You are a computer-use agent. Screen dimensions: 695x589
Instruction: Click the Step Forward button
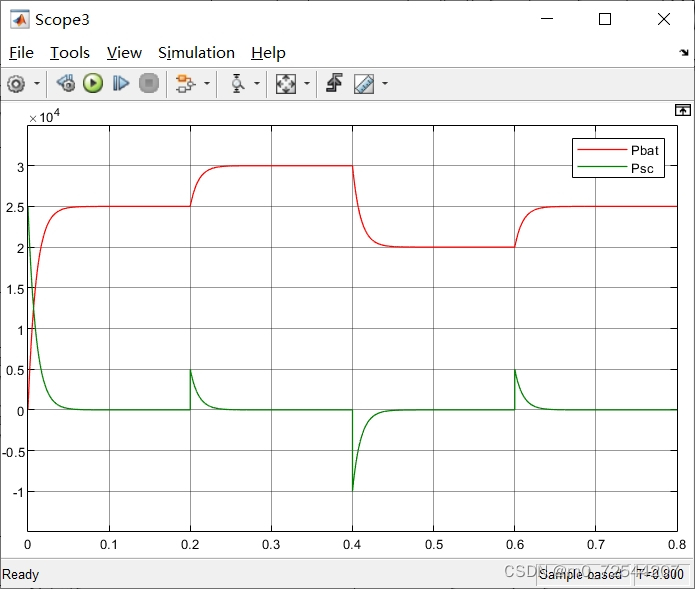(121, 83)
